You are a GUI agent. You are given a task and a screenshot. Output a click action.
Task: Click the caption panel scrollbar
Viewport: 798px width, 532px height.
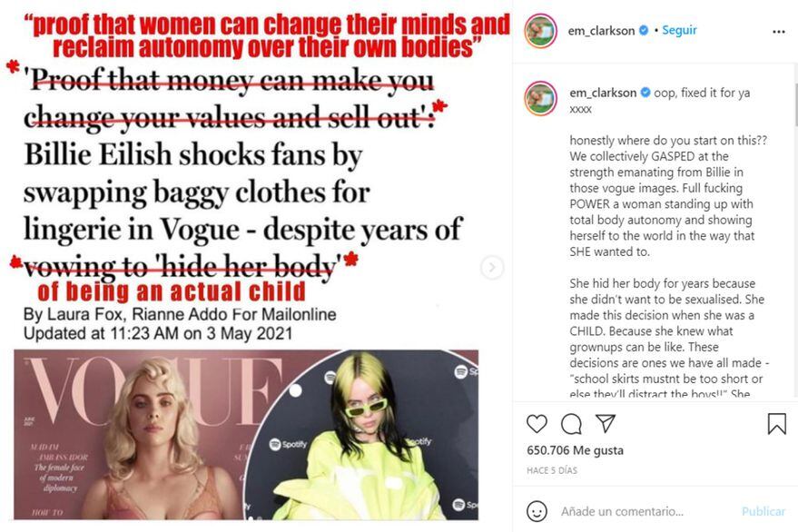click(x=795, y=97)
